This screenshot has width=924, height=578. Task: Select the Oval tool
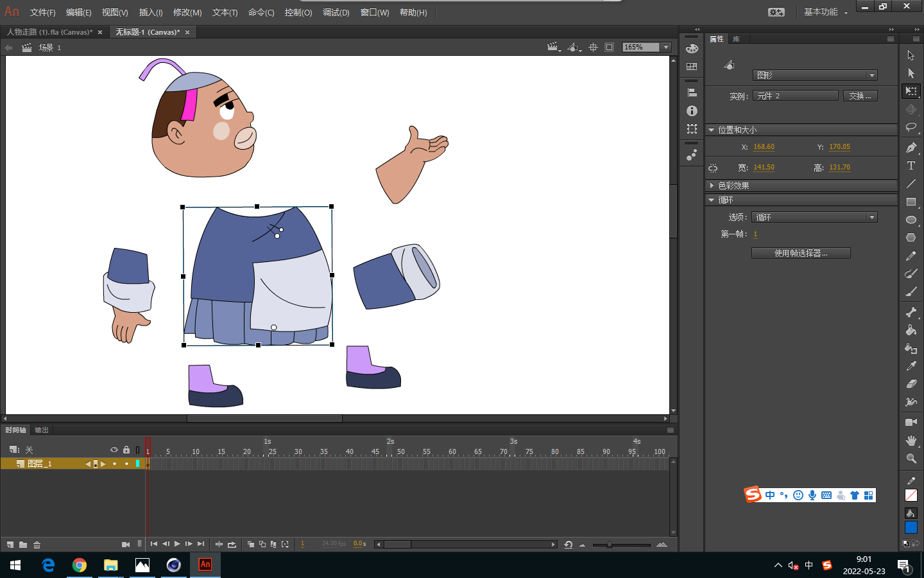(911, 220)
